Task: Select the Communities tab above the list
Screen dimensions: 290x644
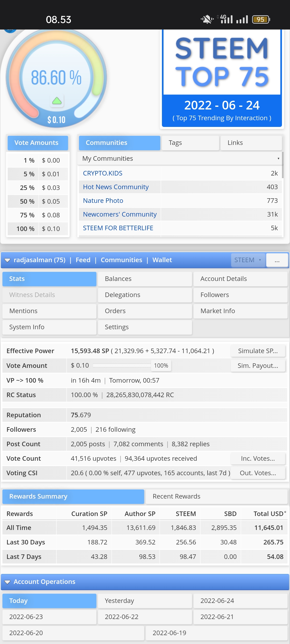Action: click(119, 143)
